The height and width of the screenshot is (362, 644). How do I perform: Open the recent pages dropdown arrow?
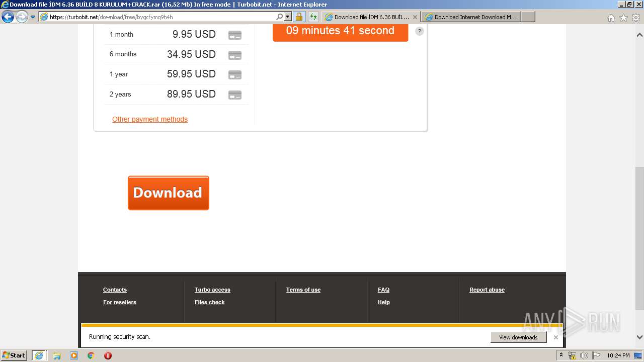pos(33,17)
